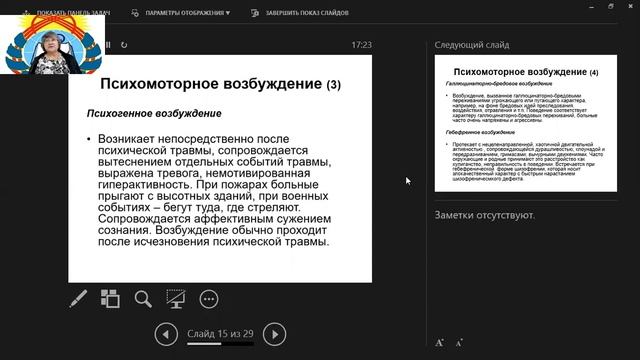Advance to next slide arrow
This screenshot has width=640, height=360.
(x=274, y=334)
